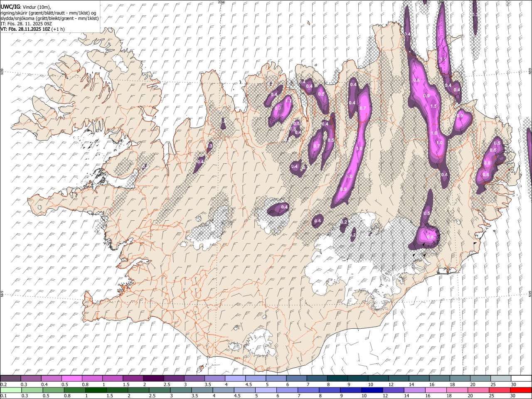Choose the 3 swatch in the sleet/snow scale
The image size is (532, 399).
(194, 378)
